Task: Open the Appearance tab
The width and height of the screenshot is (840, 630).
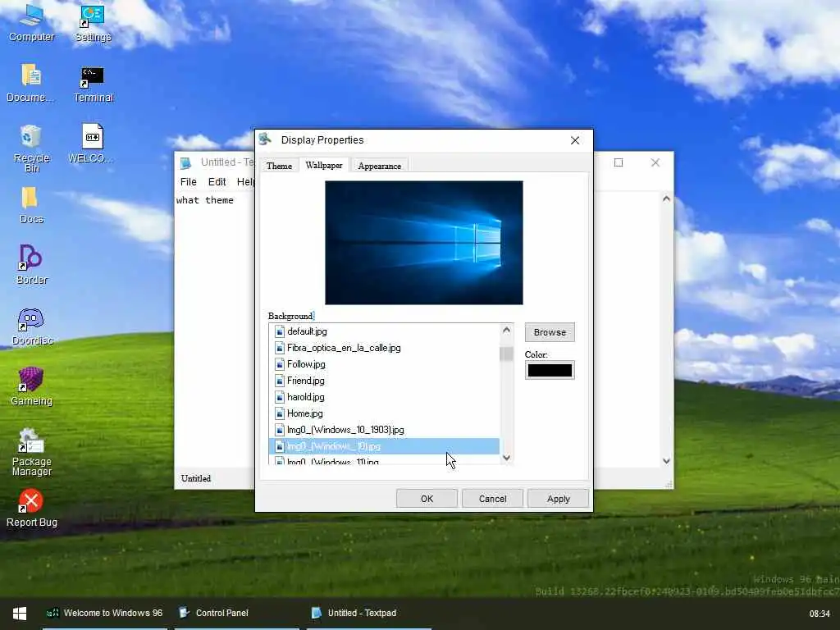Action: click(379, 166)
